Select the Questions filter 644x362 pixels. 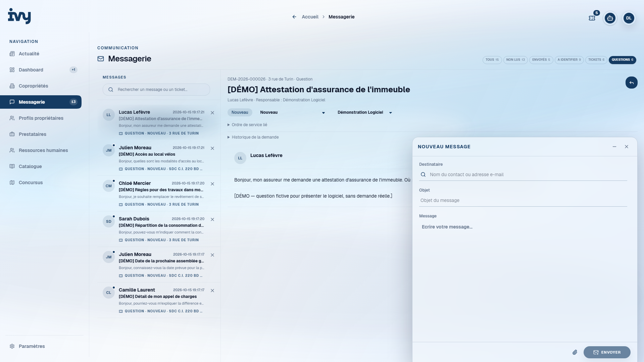click(622, 60)
